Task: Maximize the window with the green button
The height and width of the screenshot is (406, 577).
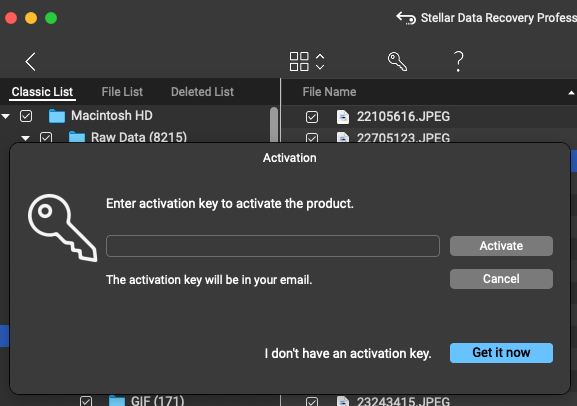Action: tap(51, 18)
